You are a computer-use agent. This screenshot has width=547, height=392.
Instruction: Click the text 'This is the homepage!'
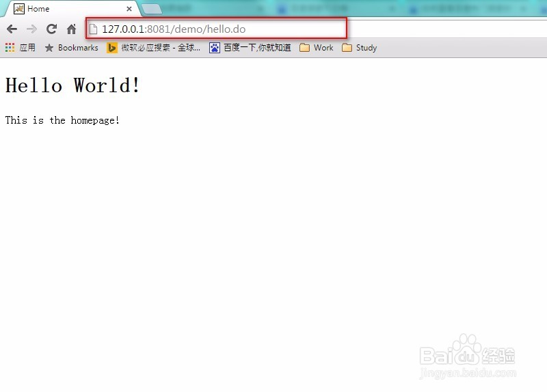pyautogui.click(x=62, y=121)
